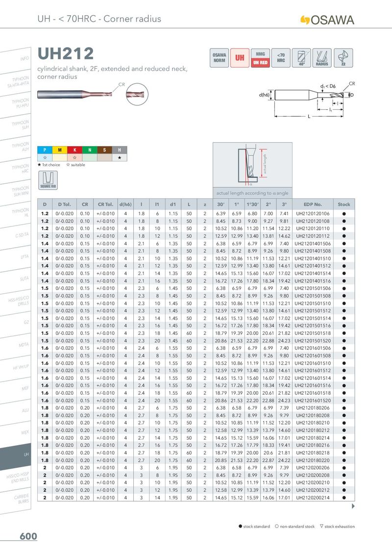Click the OSAWA NORM badge icon
Image resolution: width=392 pixels, height=555 pixels.
220,58
